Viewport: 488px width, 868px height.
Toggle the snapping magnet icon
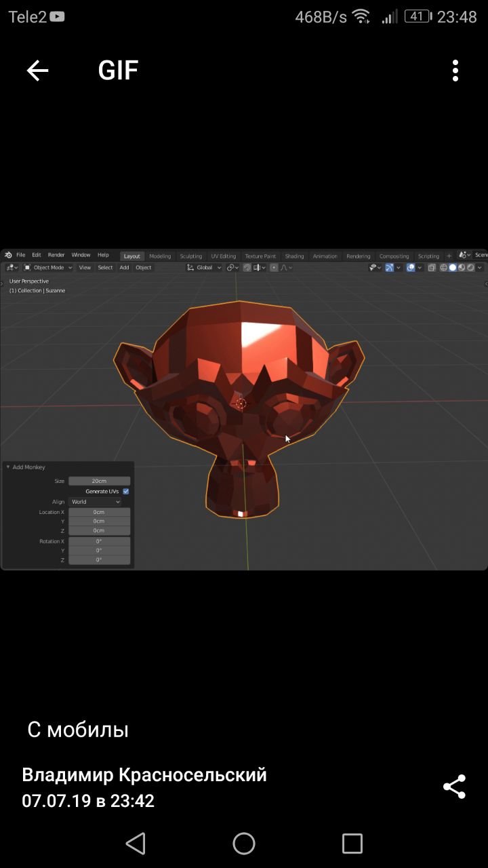click(247, 268)
